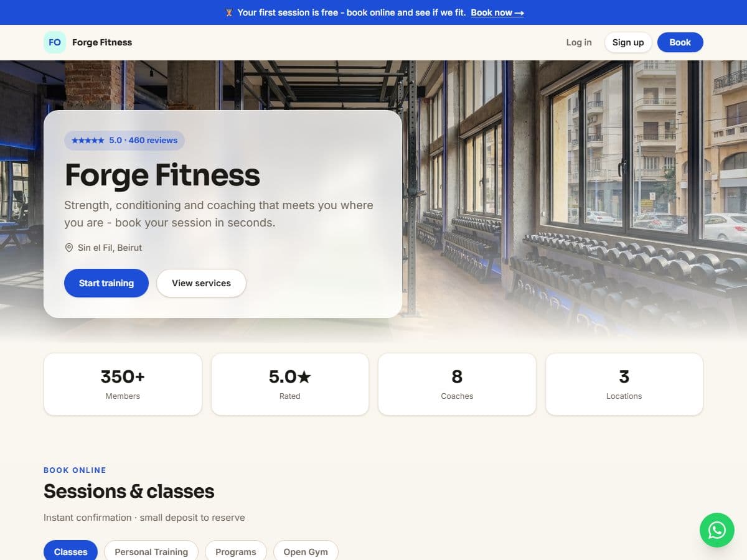Click the Sign up button
This screenshot has width=747, height=560.
628,42
